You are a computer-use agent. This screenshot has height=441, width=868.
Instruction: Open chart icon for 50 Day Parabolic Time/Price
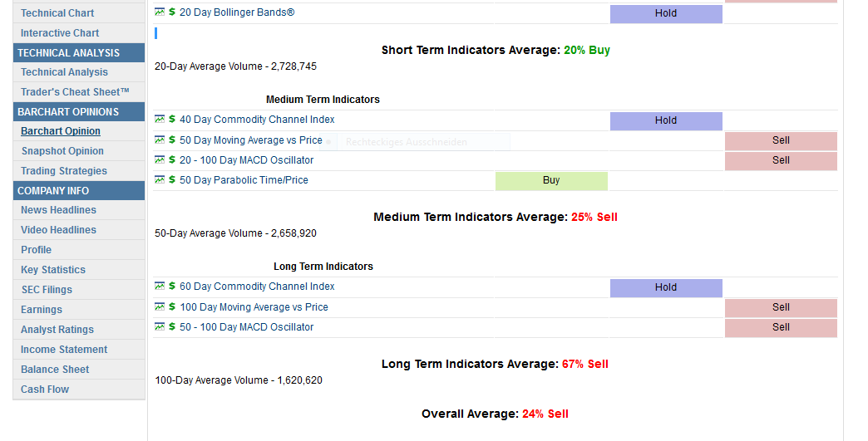(160, 179)
